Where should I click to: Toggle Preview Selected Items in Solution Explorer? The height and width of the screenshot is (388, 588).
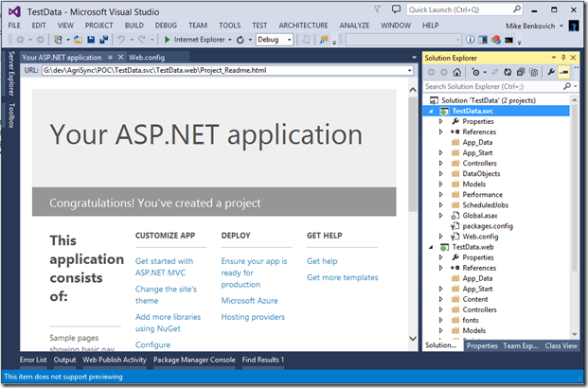pyautogui.click(x=564, y=72)
